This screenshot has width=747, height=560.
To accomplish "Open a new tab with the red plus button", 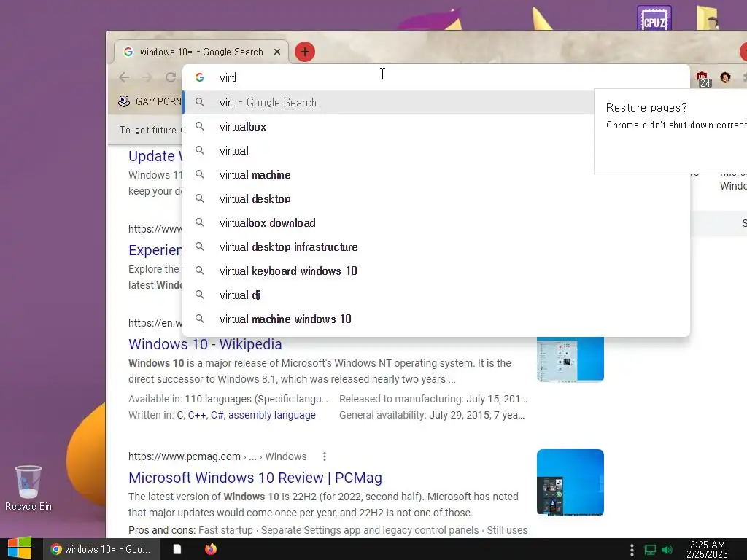I will (x=305, y=52).
